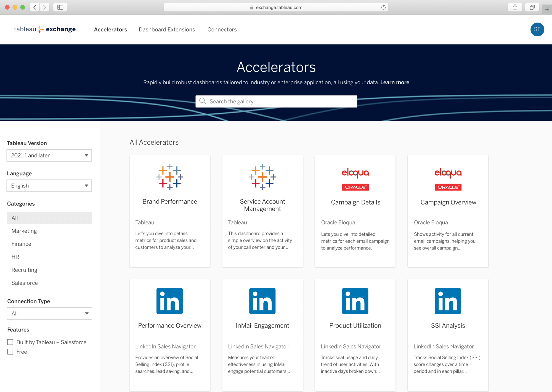Click the Oracle Eloqua logo on Campaign Details
Screen dimensions: 552x392
(x=355, y=179)
